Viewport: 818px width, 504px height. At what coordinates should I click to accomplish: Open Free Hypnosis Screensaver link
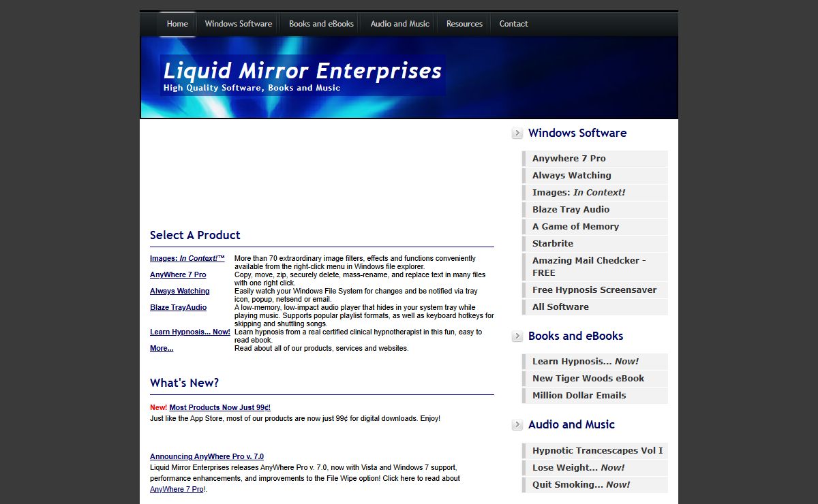tap(595, 290)
